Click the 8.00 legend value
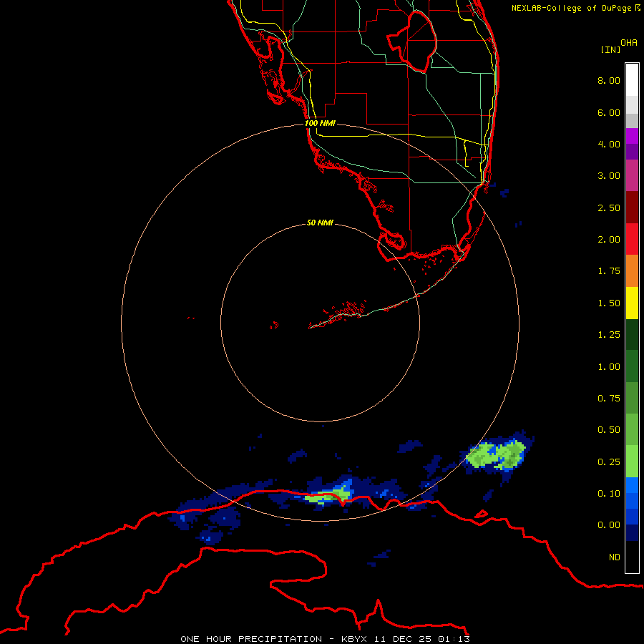The width and height of the screenshot is (644, 644). click(609, 80)
